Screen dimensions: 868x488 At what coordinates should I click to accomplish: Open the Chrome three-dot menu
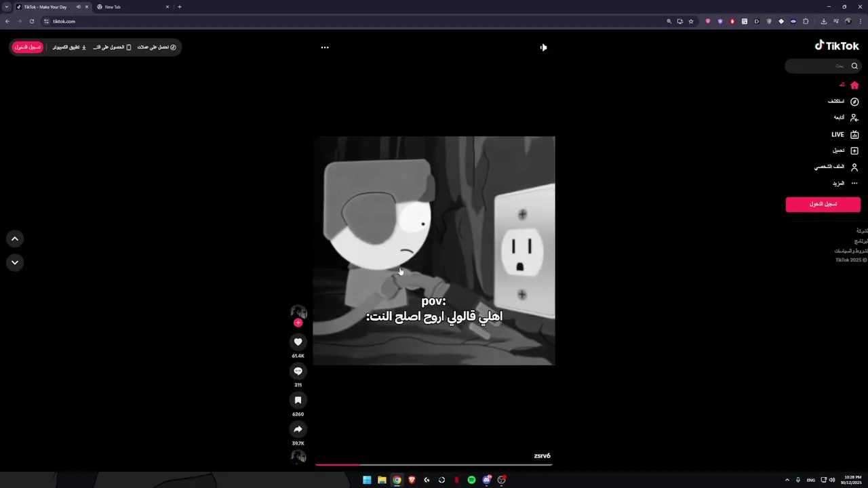point(861,21)
